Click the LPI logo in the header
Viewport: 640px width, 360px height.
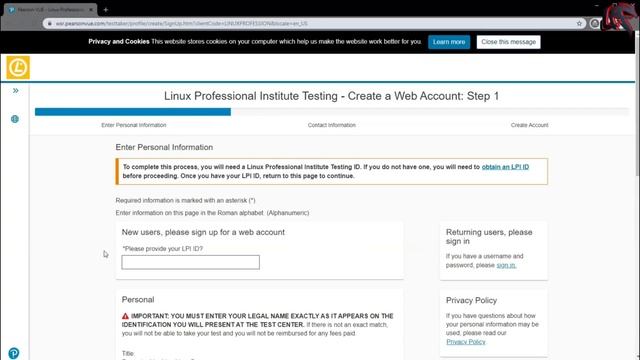[18, 67]
